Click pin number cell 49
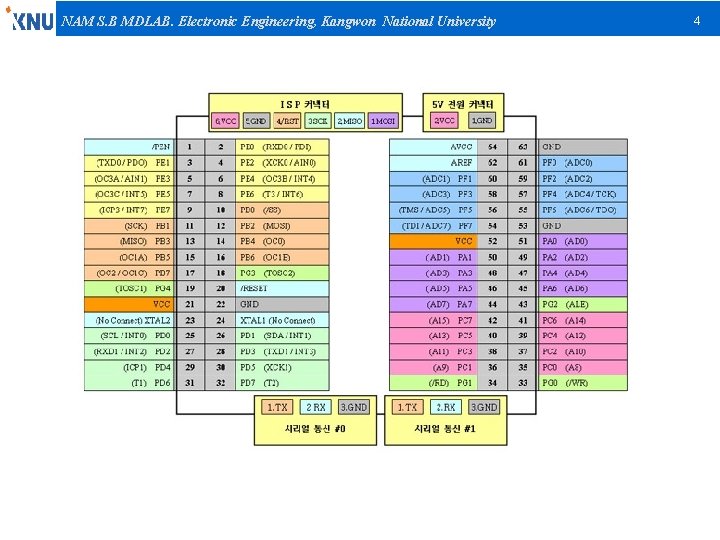 click(x=523, y=257)
